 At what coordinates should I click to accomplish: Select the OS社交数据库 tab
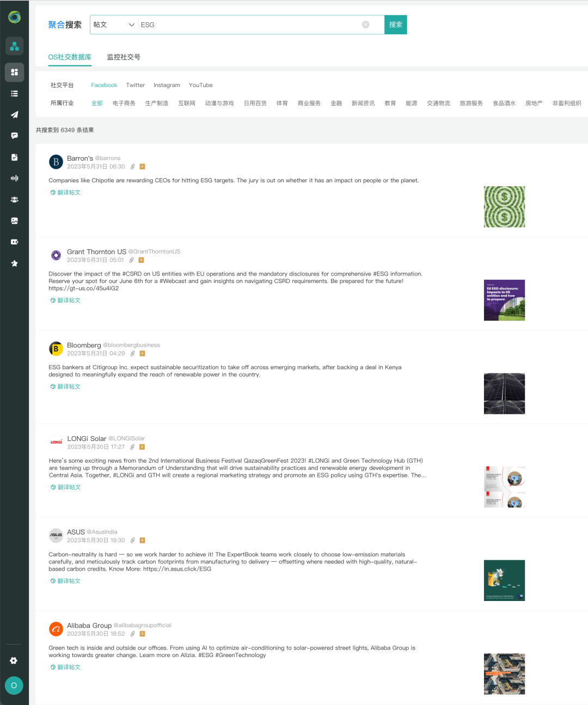pos(70,57)
